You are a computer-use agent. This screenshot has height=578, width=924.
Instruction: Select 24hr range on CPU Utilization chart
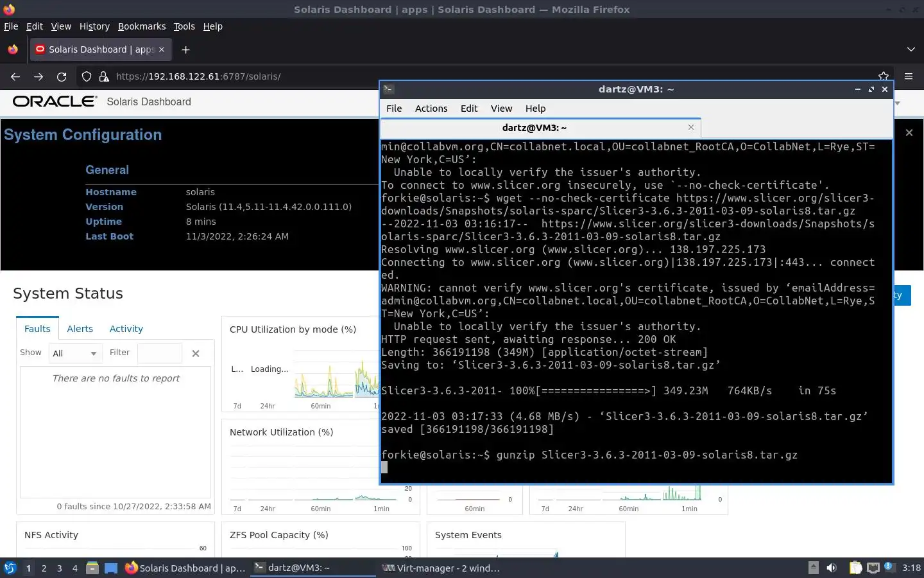(x=268, y=406)
